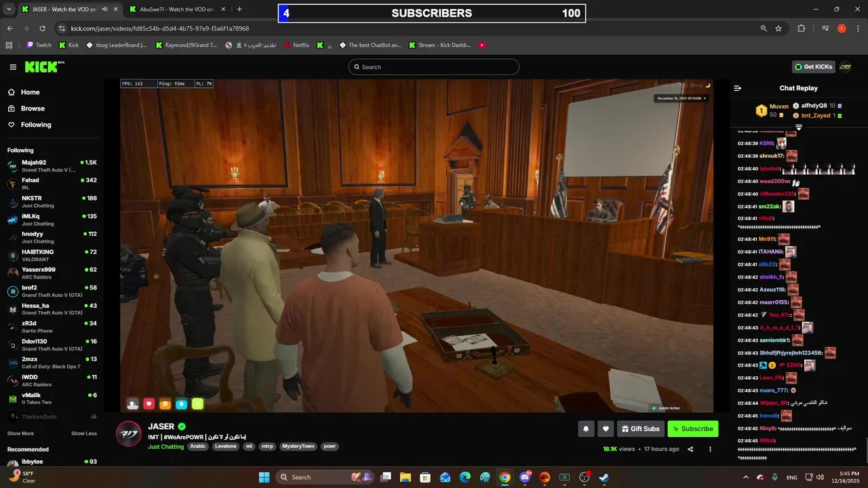Screen dimensions: 868x488
Task: Open Discord from the taskbar
Action: (525, 477)
